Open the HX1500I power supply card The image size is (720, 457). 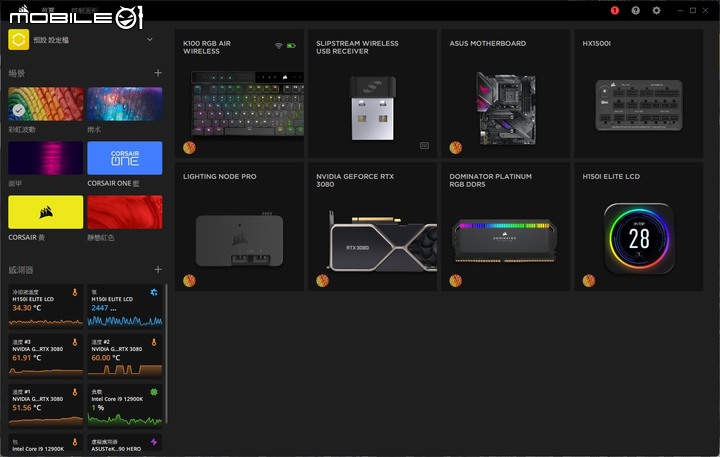pos(639,94)
